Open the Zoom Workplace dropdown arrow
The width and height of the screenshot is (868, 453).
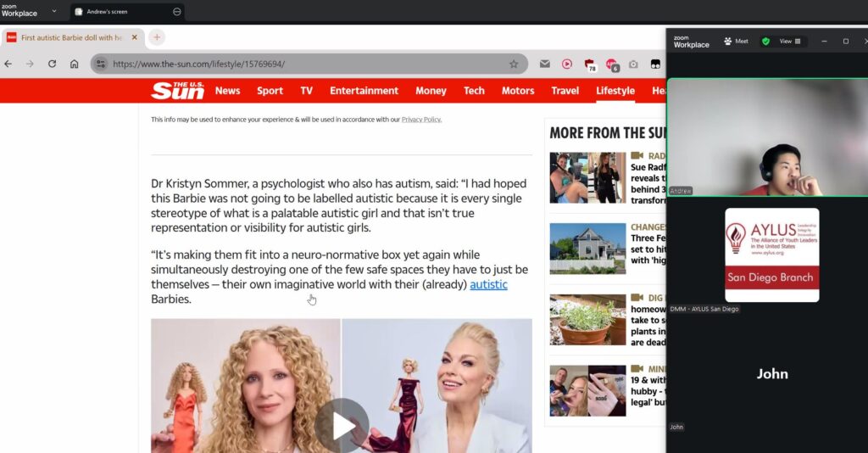[54, 11]
